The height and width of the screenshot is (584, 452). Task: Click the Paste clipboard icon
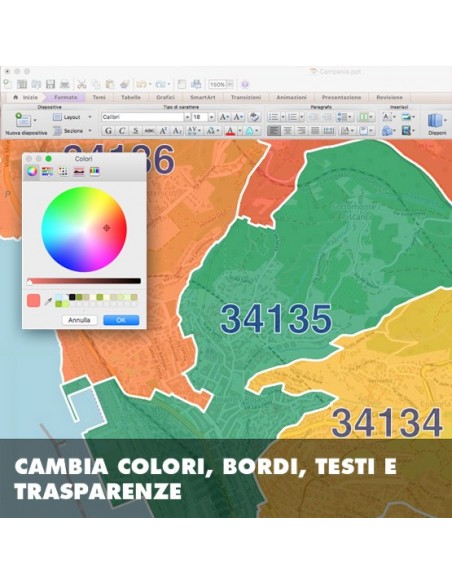click(110, 85)
